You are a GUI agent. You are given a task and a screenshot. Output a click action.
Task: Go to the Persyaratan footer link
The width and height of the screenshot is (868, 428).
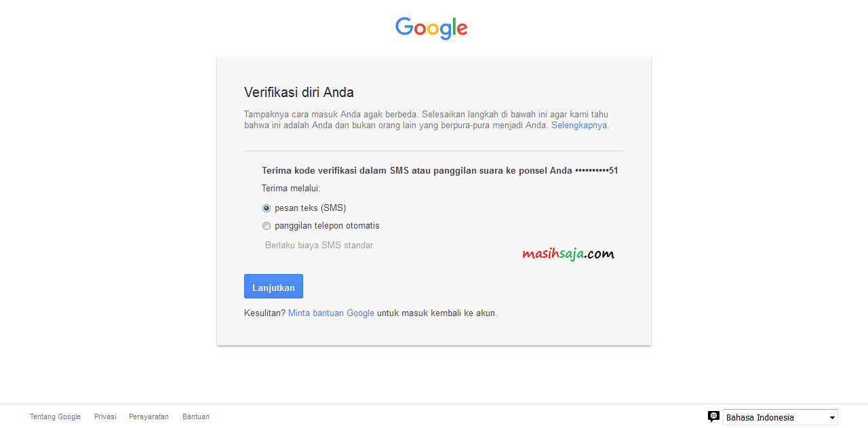point(149,417)
